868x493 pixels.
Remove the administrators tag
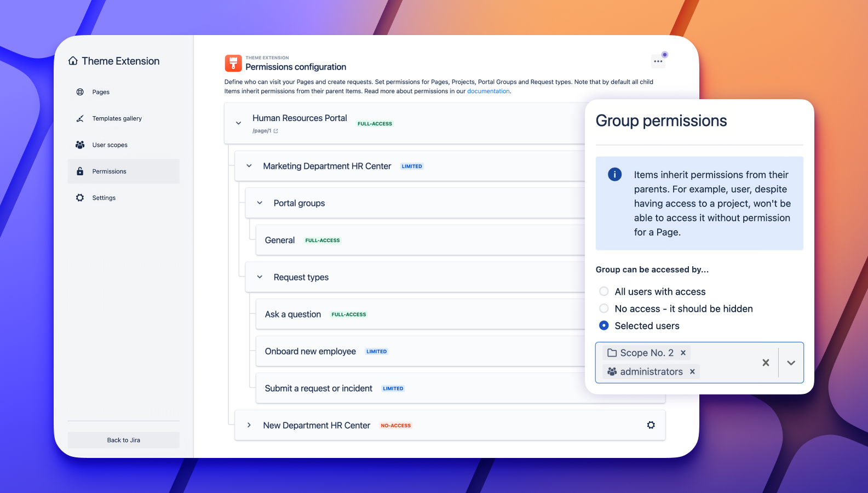click(x=692, y=371)
